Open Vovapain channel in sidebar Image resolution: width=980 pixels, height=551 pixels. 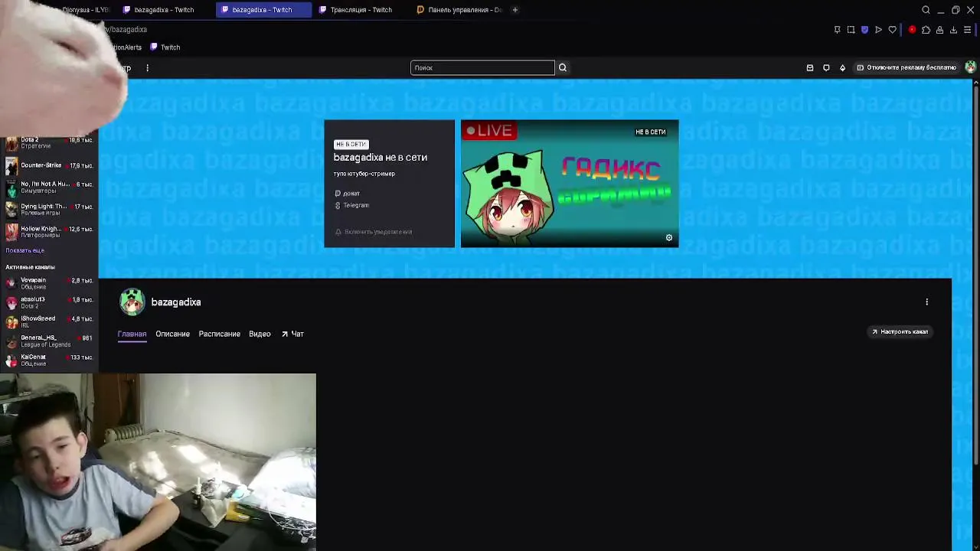(49, 283)
